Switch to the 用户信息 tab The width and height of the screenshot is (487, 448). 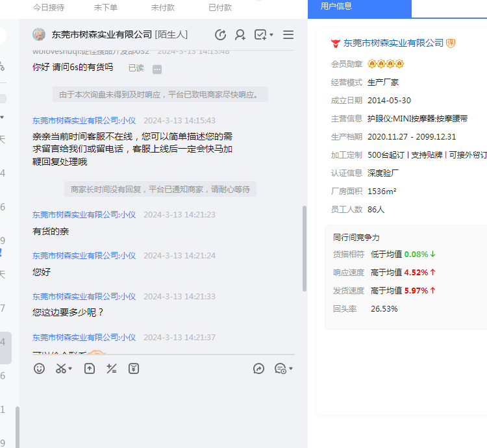coord(336,6)
